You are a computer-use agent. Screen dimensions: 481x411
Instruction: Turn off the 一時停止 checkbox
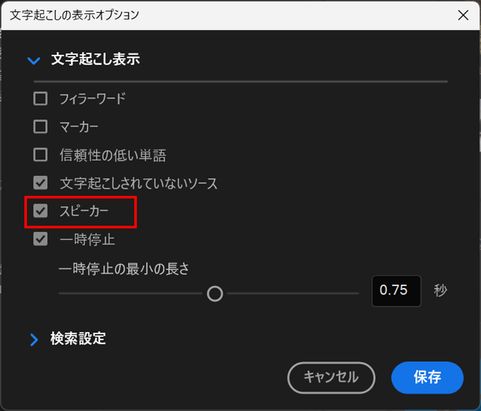click(x=40, y=239)
